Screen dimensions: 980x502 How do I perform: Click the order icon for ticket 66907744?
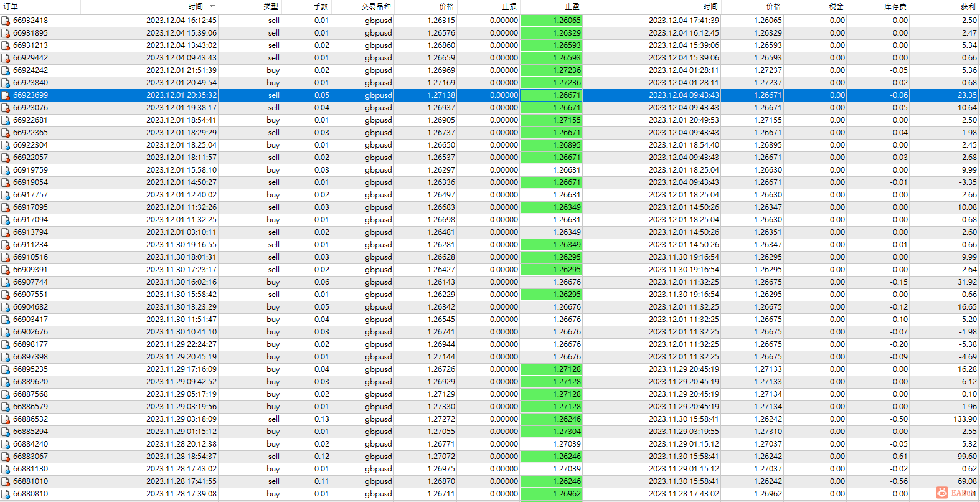pyautogui.click(x=6, y=282)
